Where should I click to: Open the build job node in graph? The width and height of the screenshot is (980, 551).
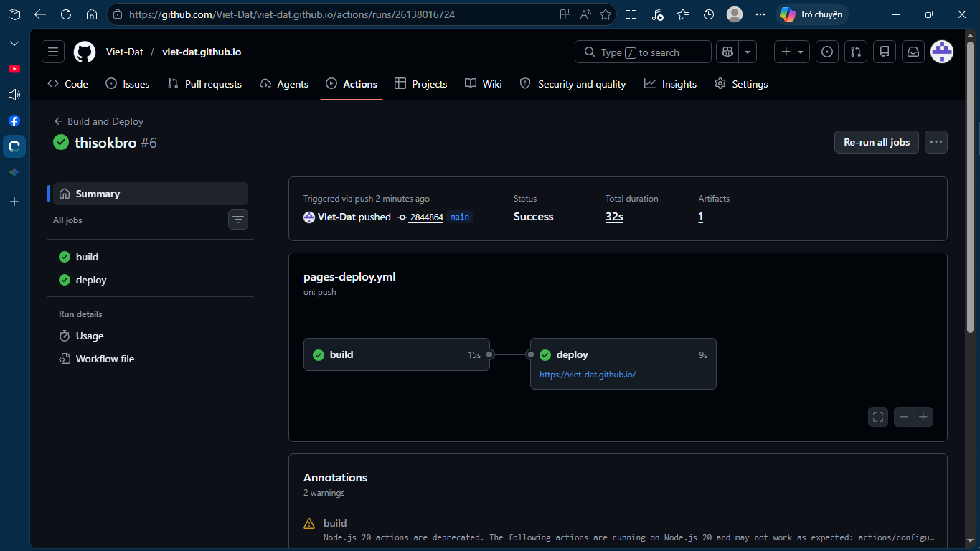coord(397,354)
